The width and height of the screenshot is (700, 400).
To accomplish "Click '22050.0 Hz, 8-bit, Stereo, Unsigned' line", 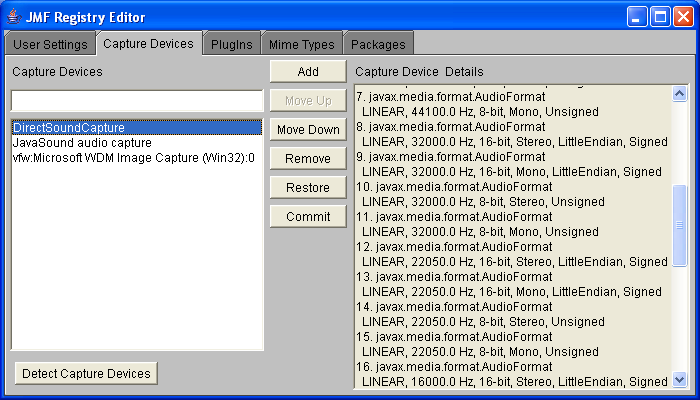I will pyautogui.click(x=483, y=322).
